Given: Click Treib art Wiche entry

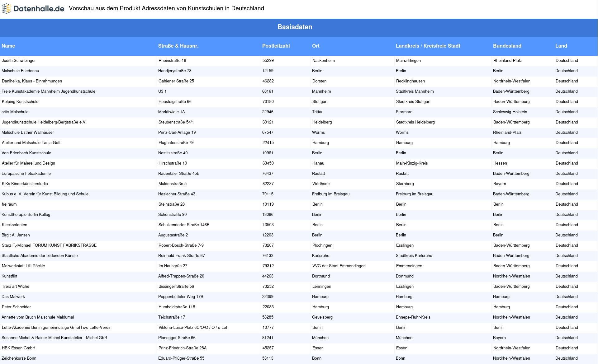Looking at the screenshot, I should click(16, 287).
